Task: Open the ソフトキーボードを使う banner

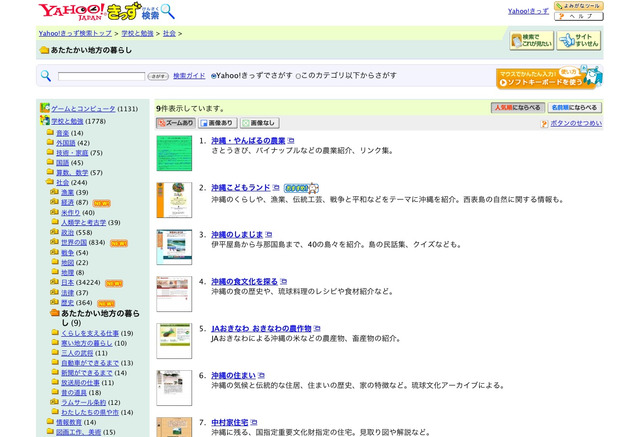Action: pyautogui.click(x=549, y=77)
